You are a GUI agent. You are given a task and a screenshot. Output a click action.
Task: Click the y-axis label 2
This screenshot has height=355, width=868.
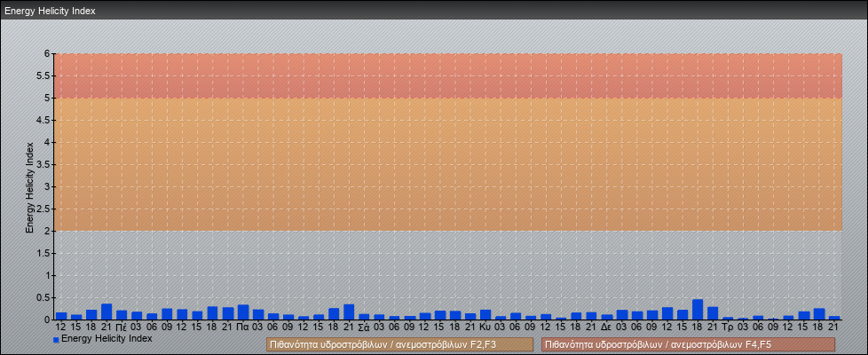pyautogui.click(x=48, y=231)
